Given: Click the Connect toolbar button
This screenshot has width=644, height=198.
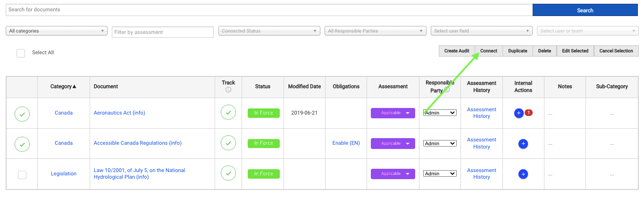Looking at the screenshot, I should [488, 51].
